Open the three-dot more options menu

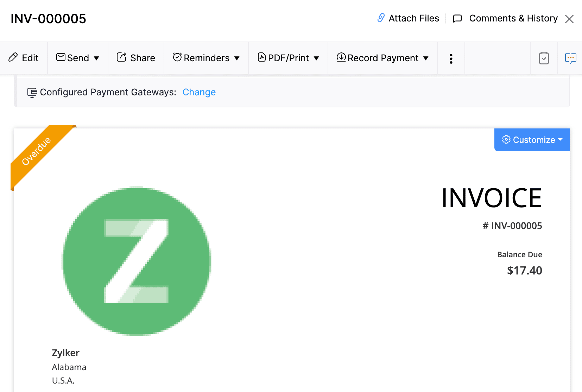(451, 58)
